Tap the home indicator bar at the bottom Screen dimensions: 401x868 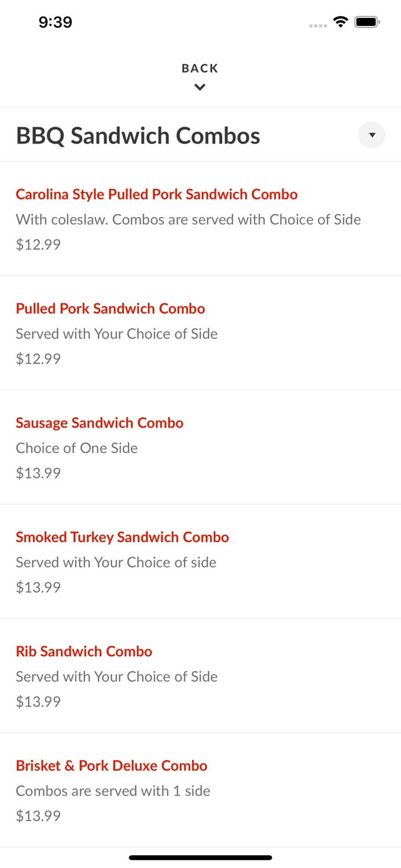pyautogui.click(x=200, y=858)
